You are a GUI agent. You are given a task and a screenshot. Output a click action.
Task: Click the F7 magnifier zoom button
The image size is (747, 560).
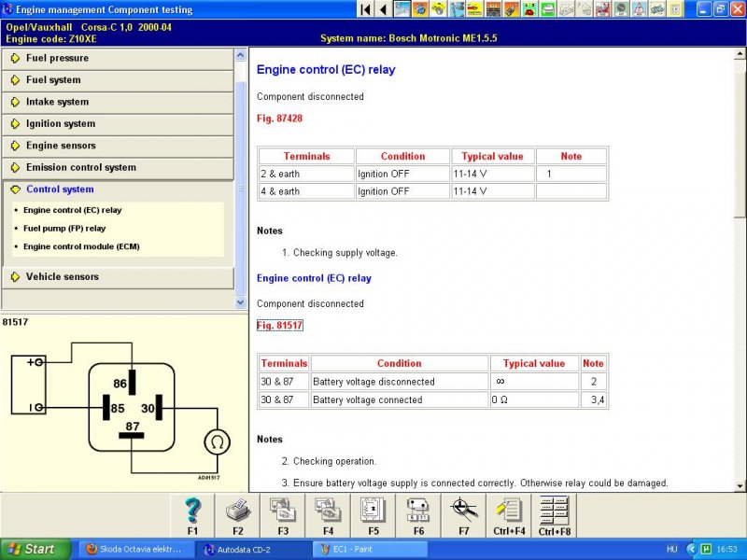pos(464,515)
